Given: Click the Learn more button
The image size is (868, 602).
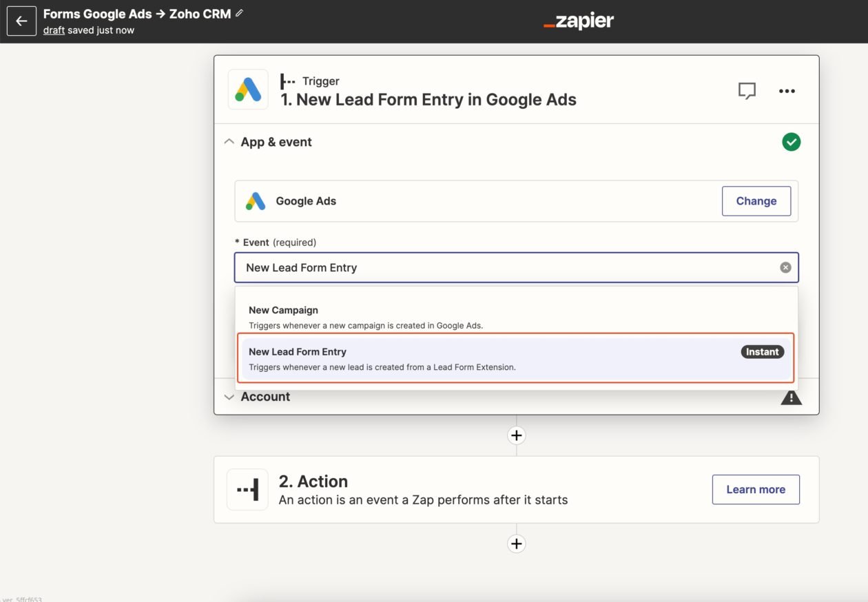Looking at the screenshot, I should pos(756,490).
